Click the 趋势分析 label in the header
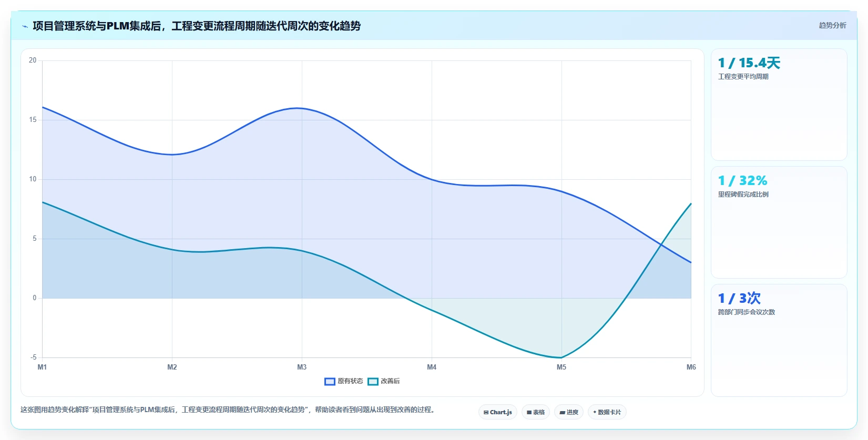The image size is (868, 440). [x=832, y=25]
